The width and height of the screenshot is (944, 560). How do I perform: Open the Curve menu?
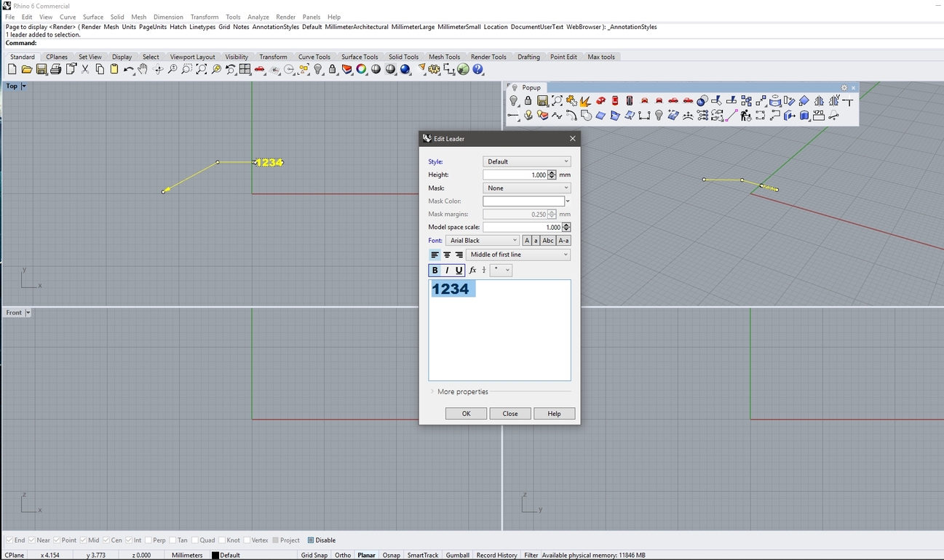(68, 17)
